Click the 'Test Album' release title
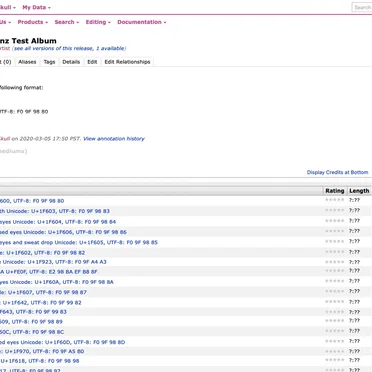 [x=34, y=41]
